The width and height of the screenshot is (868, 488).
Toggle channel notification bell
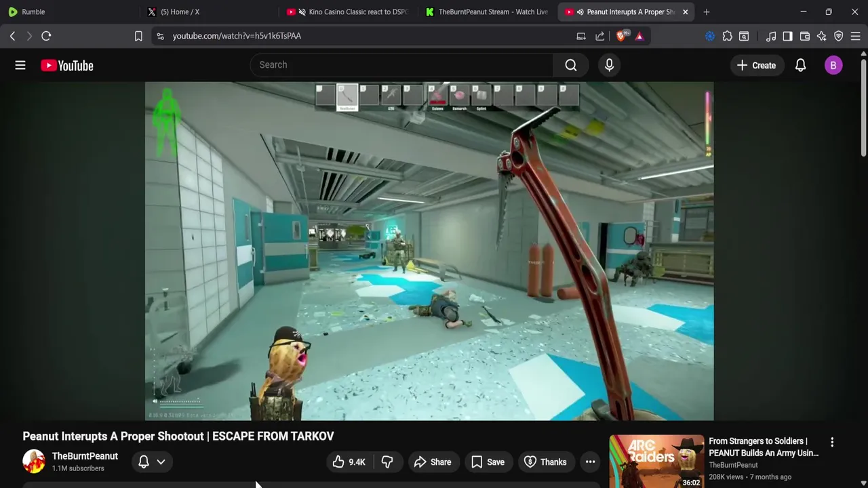[x=144, y=462]
